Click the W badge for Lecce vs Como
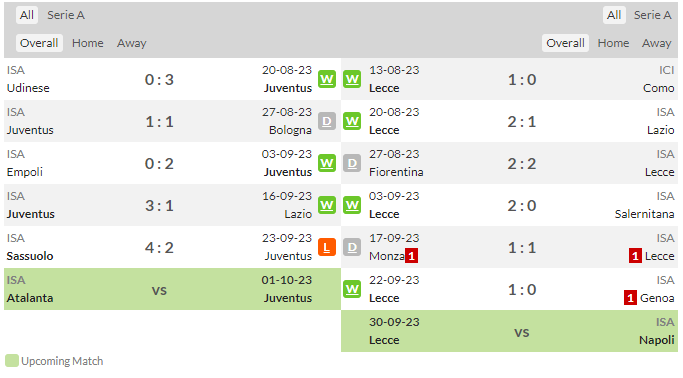 click(352, 79)
